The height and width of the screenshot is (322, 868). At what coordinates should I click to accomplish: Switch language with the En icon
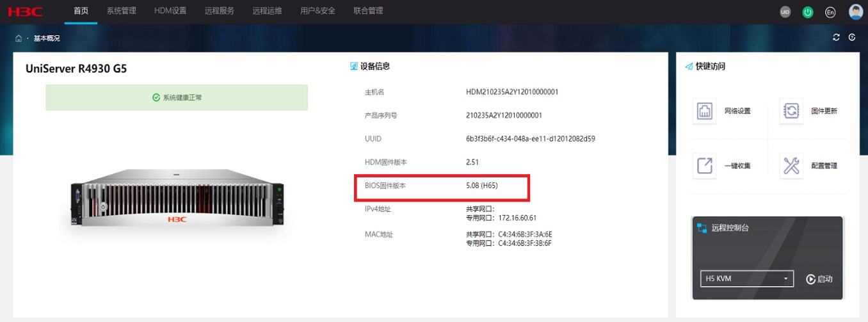830,12
